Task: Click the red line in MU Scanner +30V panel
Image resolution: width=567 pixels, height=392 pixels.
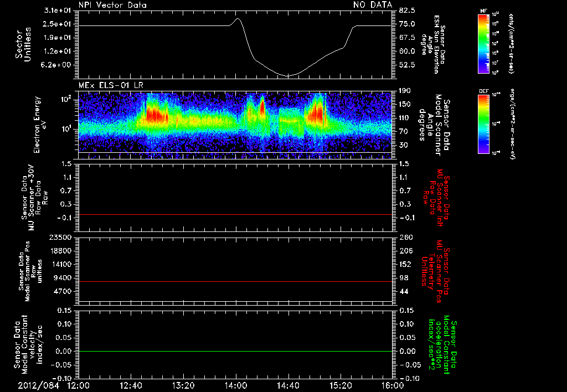Action: pos(235,214)
